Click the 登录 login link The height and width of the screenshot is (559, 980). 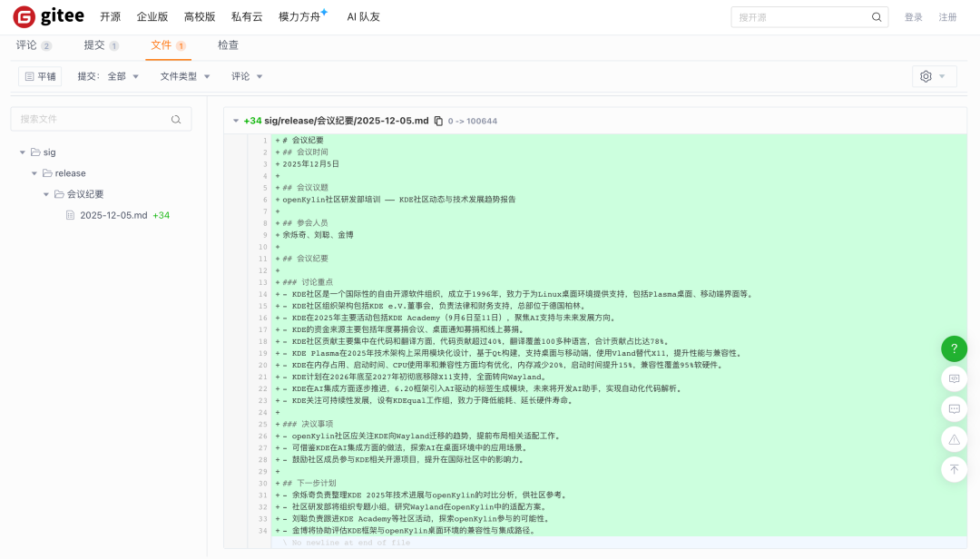coord(913,15)
